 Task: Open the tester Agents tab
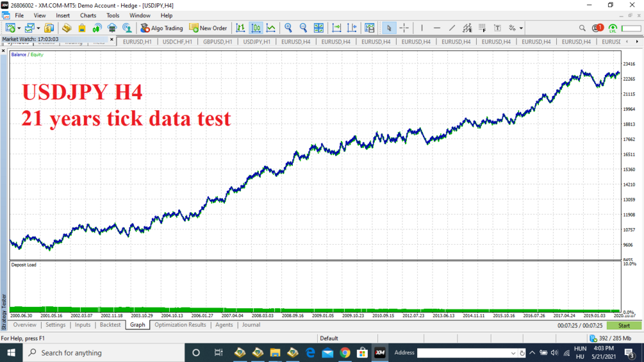pyautogui.click(x=224, y=325)
